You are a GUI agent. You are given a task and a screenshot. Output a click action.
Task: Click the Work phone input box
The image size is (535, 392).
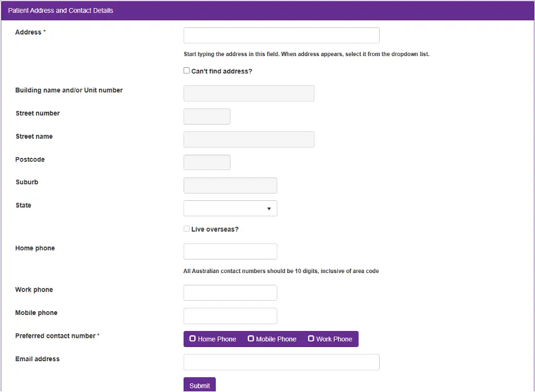pos(230,292)
